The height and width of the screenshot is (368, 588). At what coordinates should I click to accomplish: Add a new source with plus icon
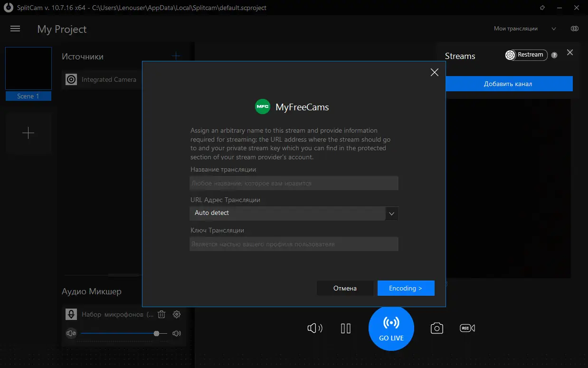pos(176,56)
